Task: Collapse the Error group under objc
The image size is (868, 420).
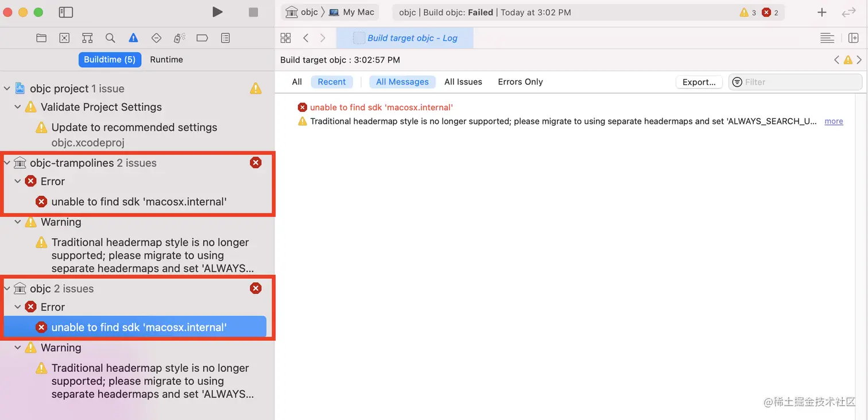Action: [x=18, y=307]
